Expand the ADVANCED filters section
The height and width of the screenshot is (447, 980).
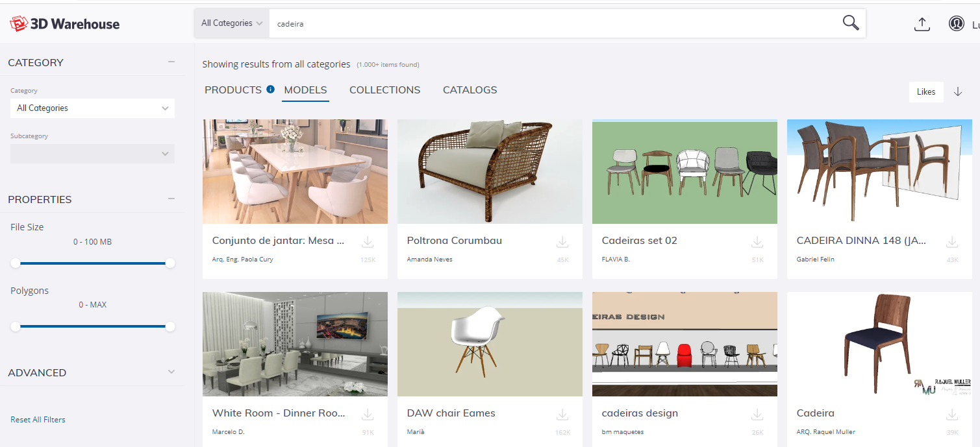click(x=171, y=372)
